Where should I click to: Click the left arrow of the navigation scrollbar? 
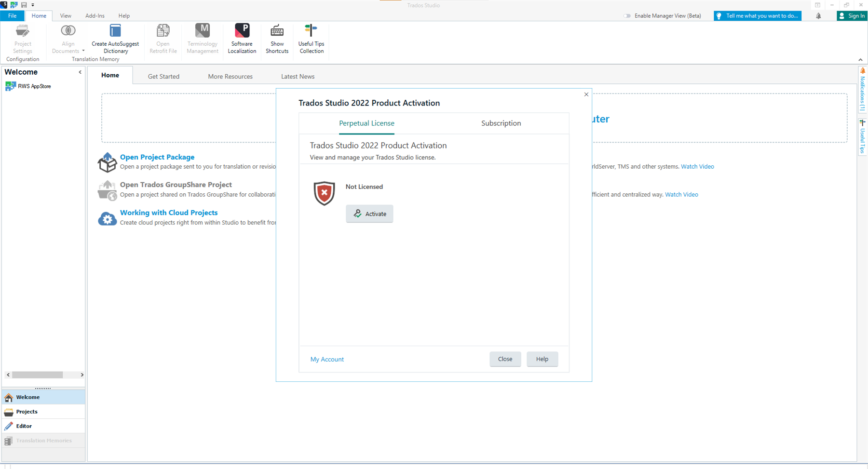point(8,375)
